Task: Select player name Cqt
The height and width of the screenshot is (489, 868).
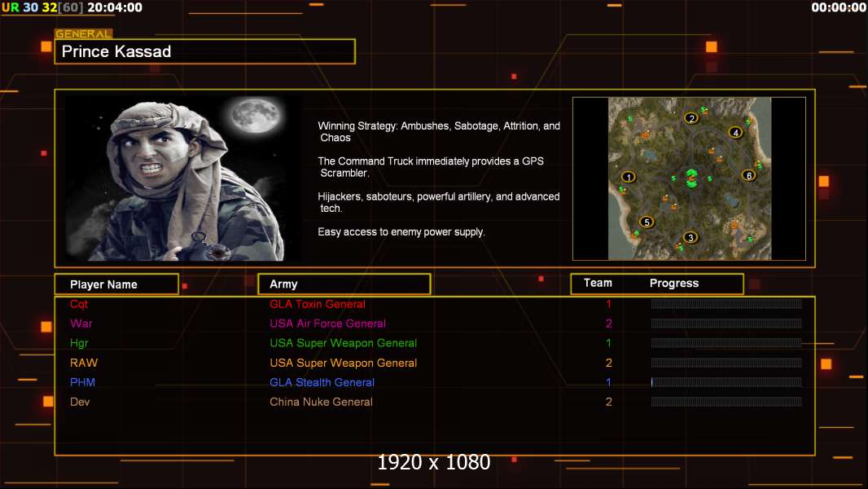Action: (79, 304)
